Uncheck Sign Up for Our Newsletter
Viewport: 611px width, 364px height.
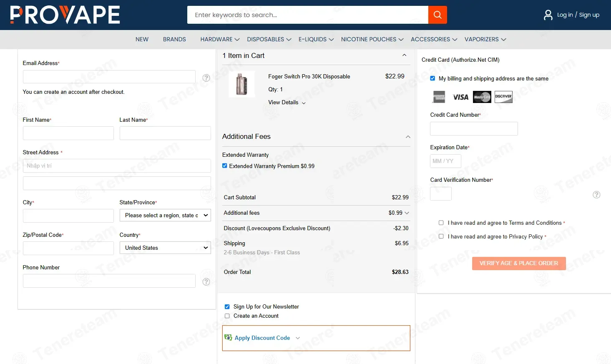click(x=227, y=306)
